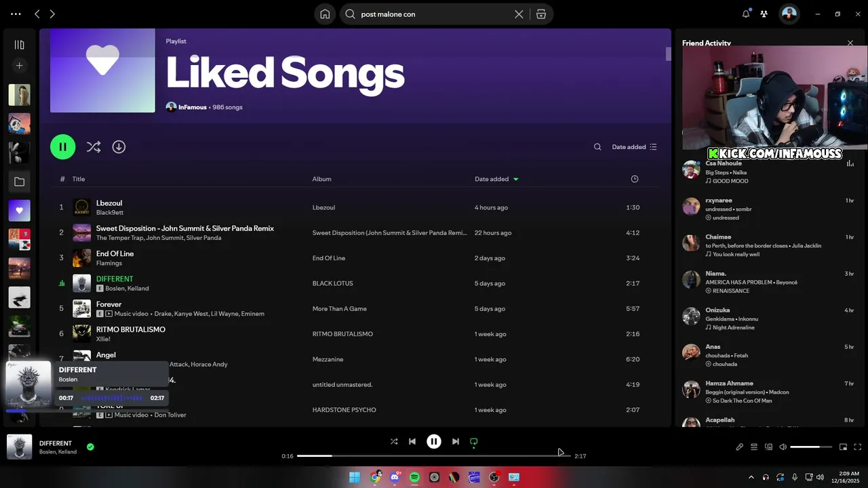Open friend Onizuka in Friend Activity
This screenshot has height=488, width=868.
tap(717, 310)
